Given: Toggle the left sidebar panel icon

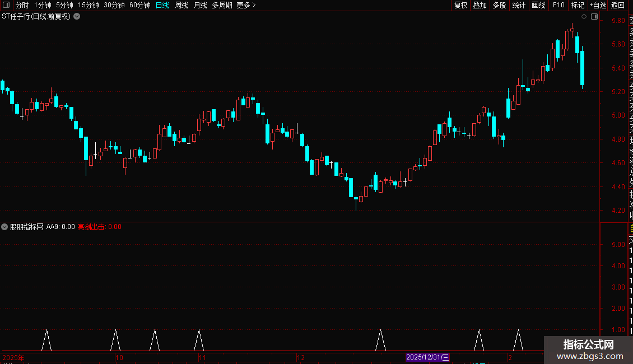Looking at the screenshot, I should (6, 5).
